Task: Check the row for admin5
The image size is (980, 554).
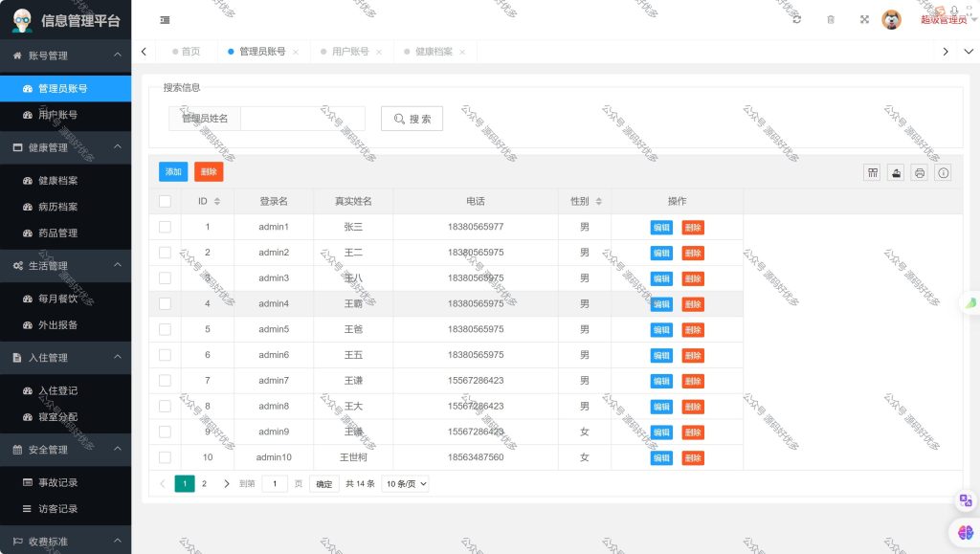Action: pyautogui.click(x=165, y=329)
